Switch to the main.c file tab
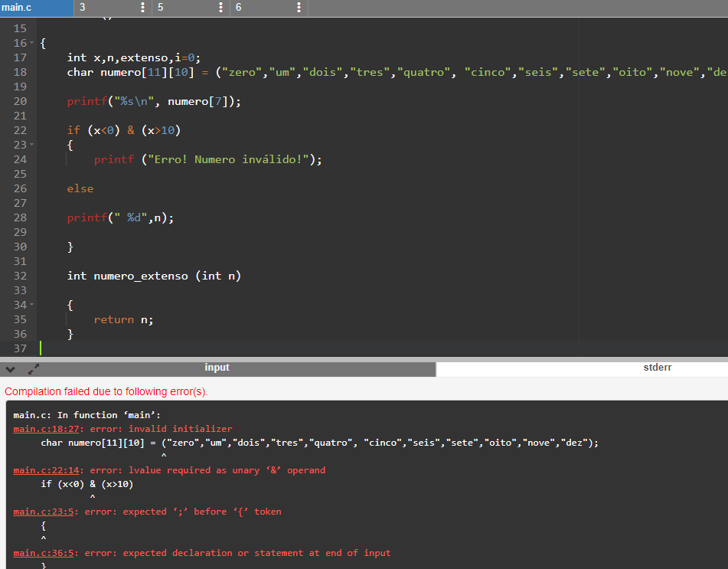The width and height of the screenshot is (728, 569). pos(36,8)
